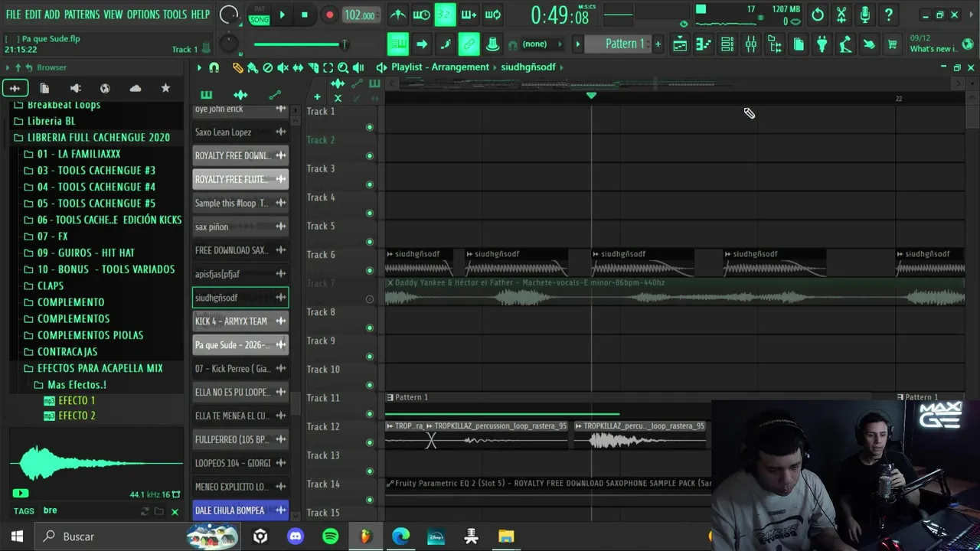This screenshot has height=551, width=980.
Task: Open the TOOLS menu
Action: 175,15
